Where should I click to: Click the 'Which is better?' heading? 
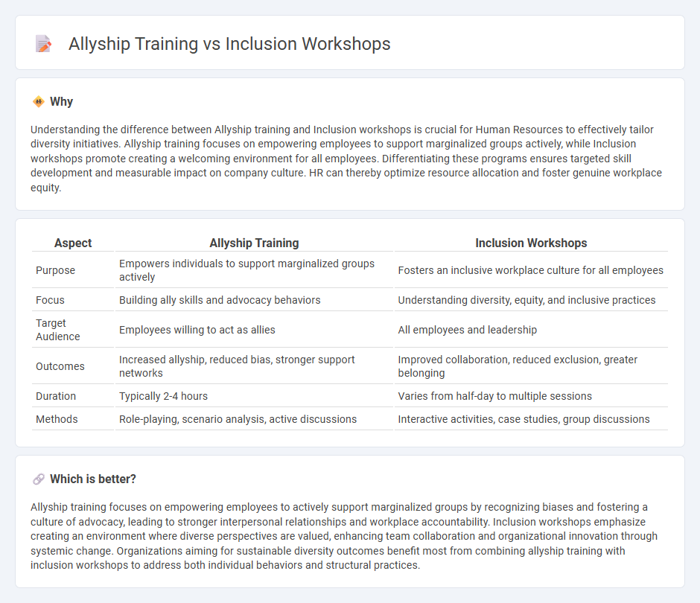pos(93,479)
